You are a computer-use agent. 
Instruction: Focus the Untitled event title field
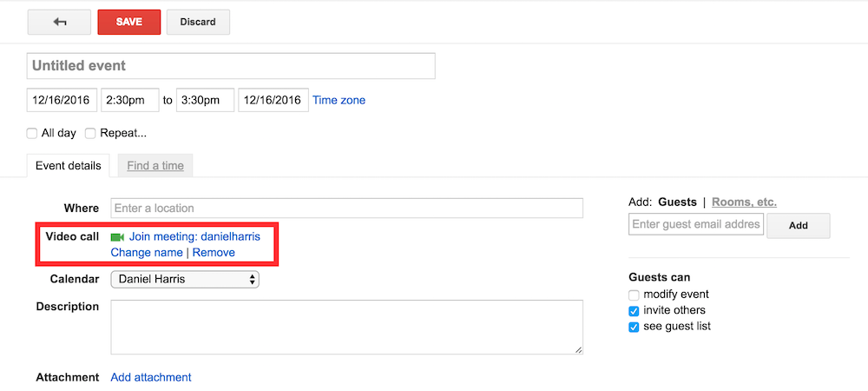click(x=231, y=66)
